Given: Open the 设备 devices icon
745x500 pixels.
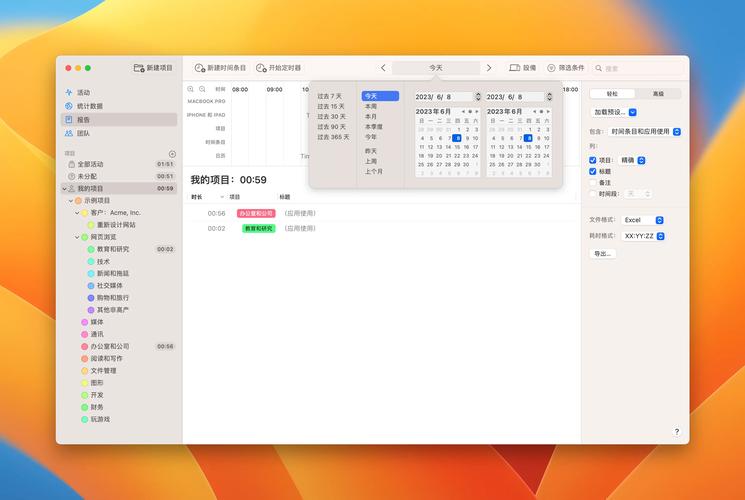Looking at the screenshot, I should tap(514, 68).
